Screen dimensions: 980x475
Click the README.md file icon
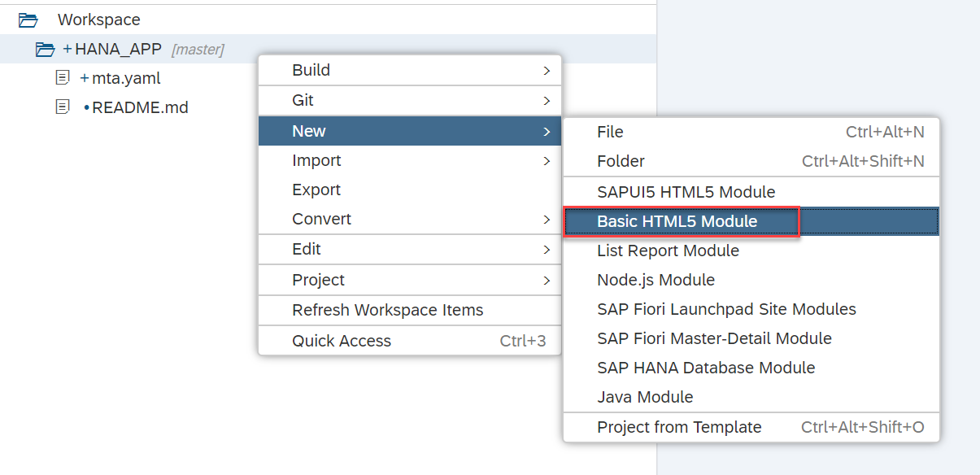click(63, 107)
